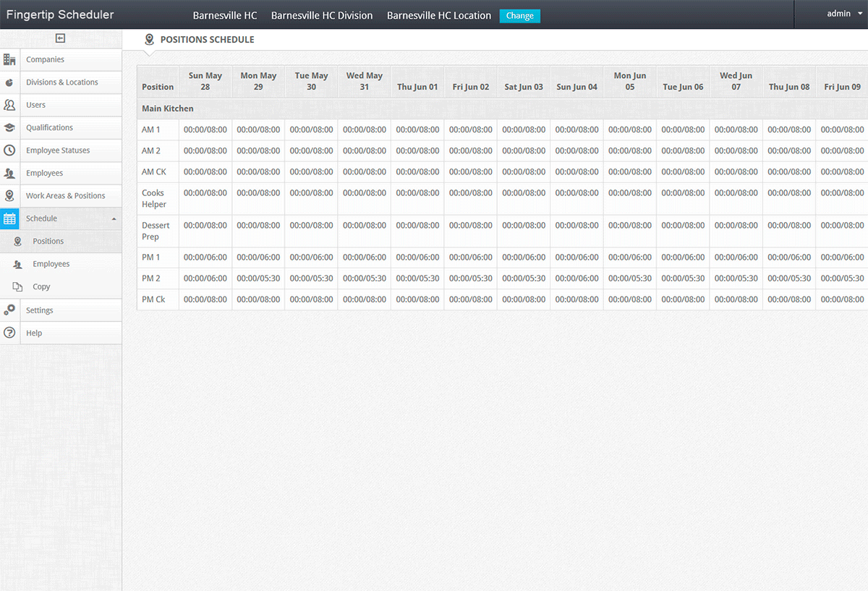The height and width of the screenshot is (591, 868).
Task: Click the PM 2 cell for Mon May 29
Action: (258, 278)
